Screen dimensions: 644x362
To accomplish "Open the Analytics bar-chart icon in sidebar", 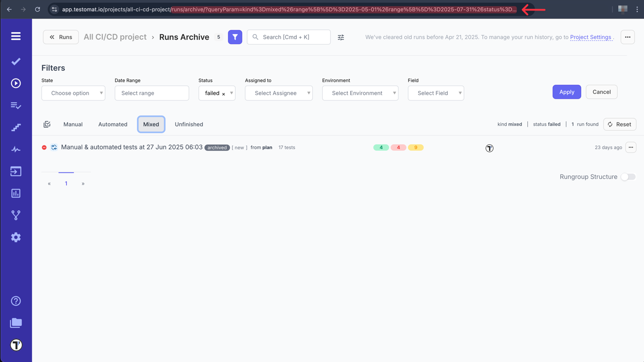I will click(x=16, y=193).
